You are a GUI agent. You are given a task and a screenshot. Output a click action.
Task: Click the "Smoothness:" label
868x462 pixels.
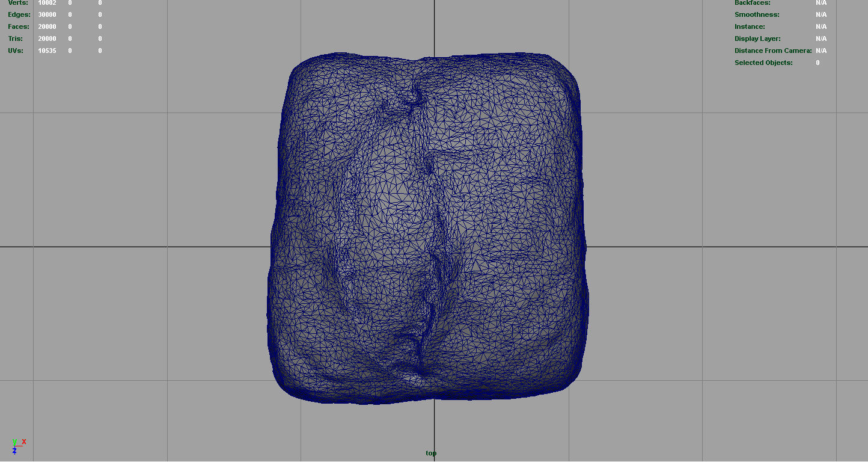tap(757, 14)
